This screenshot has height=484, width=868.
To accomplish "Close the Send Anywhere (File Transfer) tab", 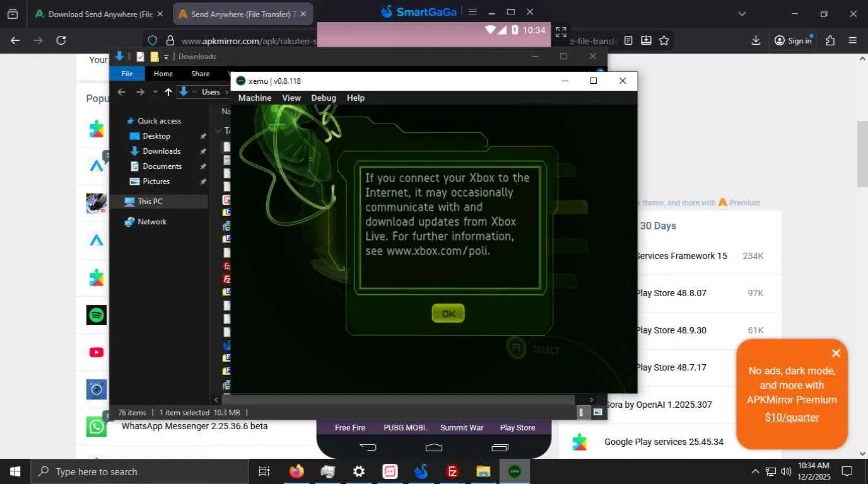I will coord(303,14).
